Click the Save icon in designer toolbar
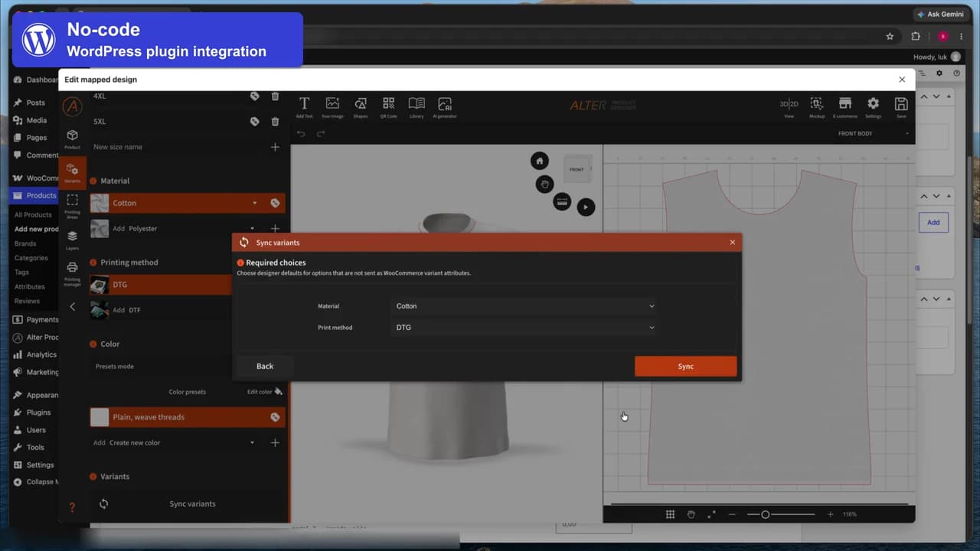 click(x=901, y=106)
